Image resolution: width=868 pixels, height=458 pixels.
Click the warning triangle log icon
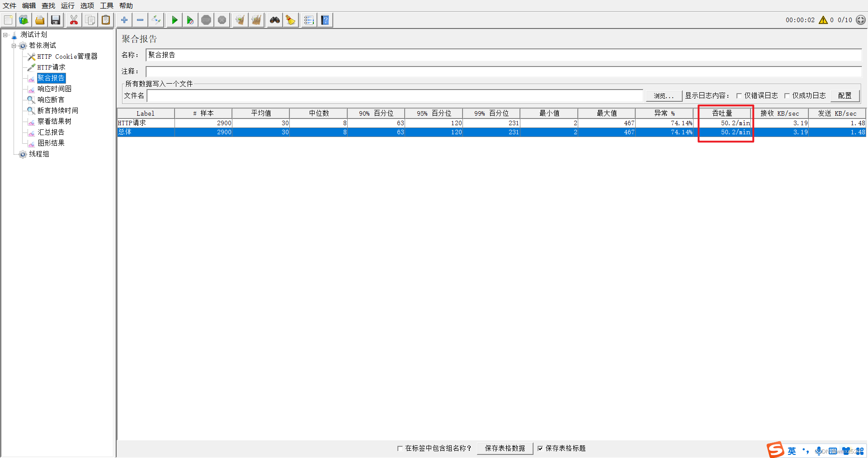pyautogui.click(x=823, y=20)
